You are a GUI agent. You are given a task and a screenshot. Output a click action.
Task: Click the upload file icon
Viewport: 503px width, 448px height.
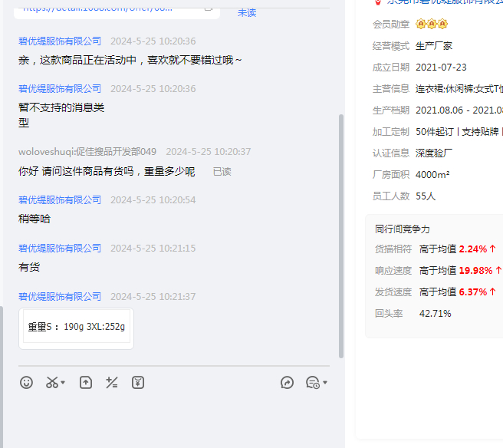[86, 383]
